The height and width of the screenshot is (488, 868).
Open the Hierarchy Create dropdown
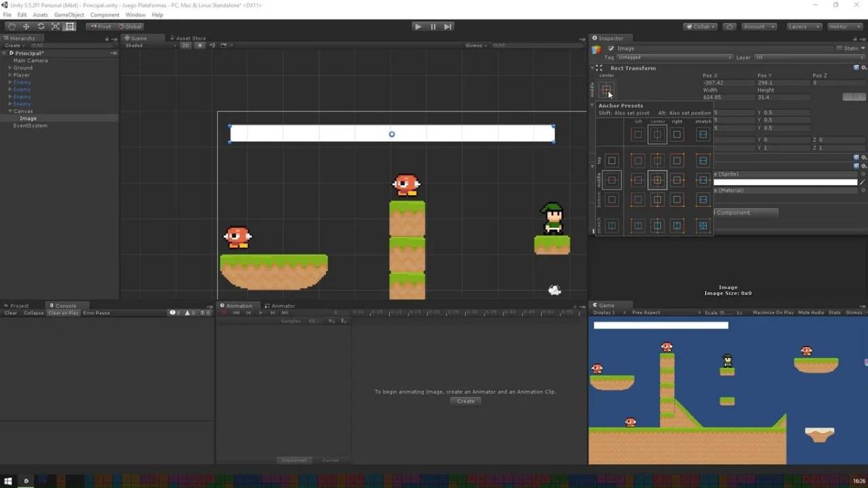14,46
